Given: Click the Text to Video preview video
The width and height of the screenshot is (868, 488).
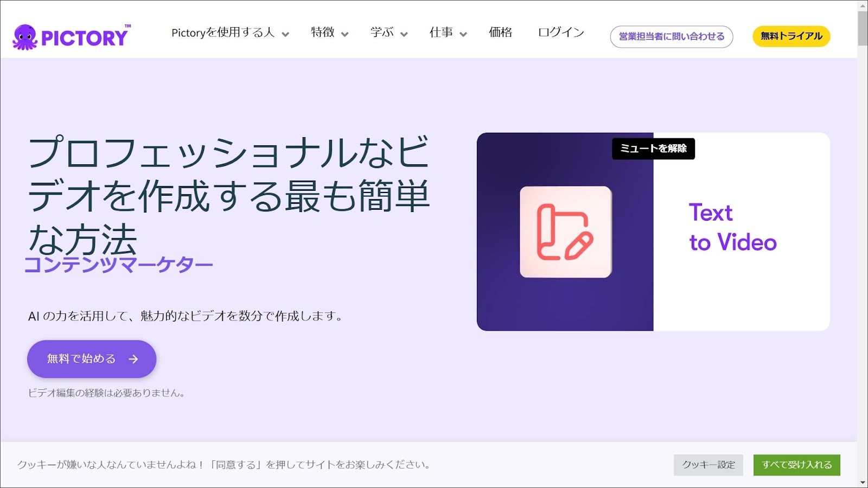Looking at the screenshot, I should click(653, 232).
